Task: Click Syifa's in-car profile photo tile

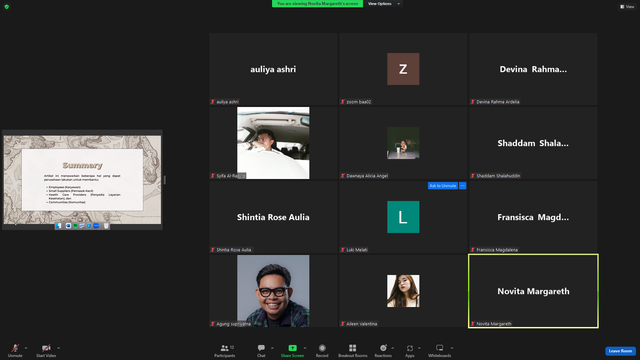Action: (273, 143)
